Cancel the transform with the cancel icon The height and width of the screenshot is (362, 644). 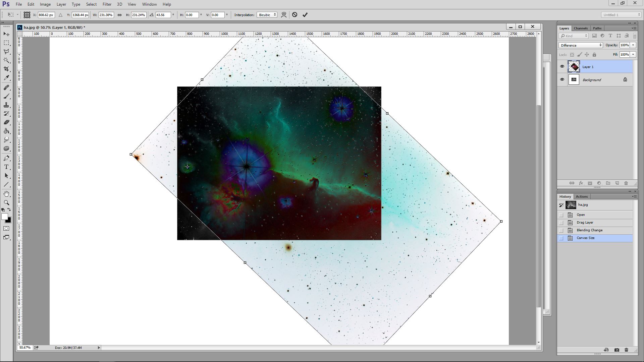[294, 15]
